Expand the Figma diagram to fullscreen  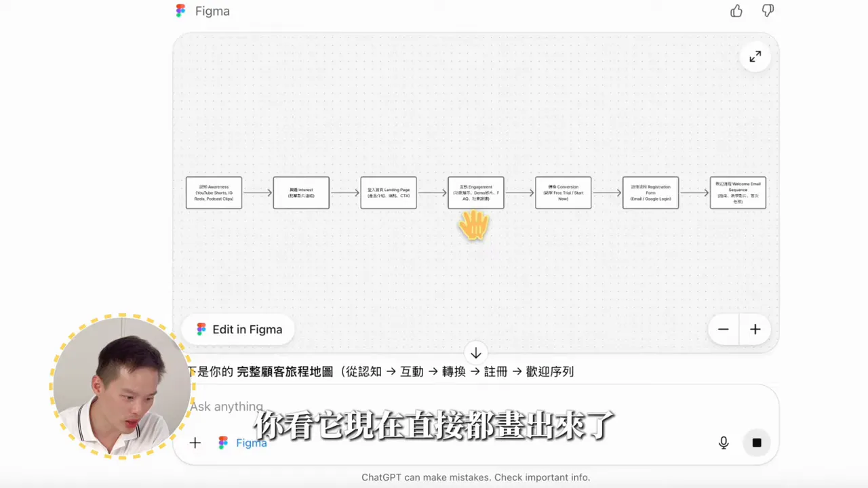point(755,57)
